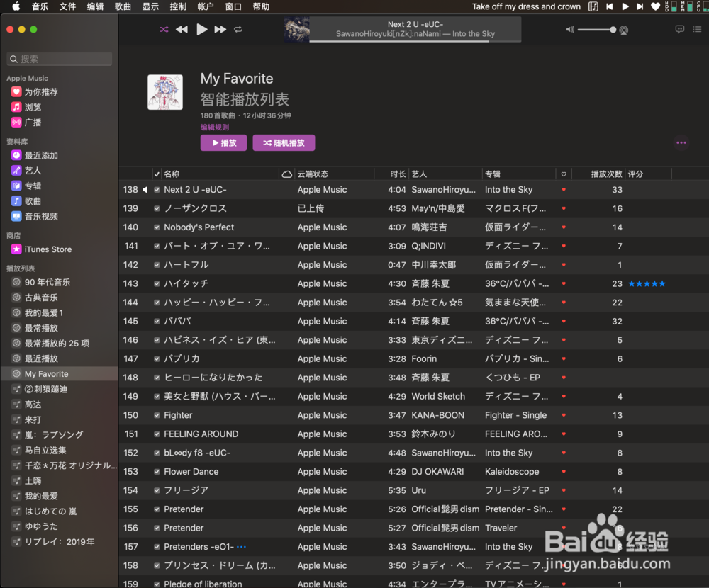Skip to next track
The image size is (709, 588).
tap(220, 29)
